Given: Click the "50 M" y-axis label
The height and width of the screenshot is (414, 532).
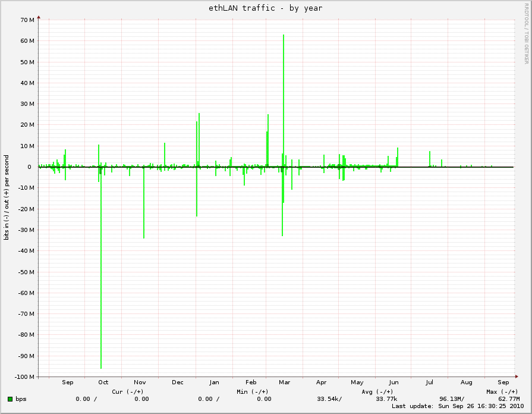Looking at the screenshot, I should 27,62.
